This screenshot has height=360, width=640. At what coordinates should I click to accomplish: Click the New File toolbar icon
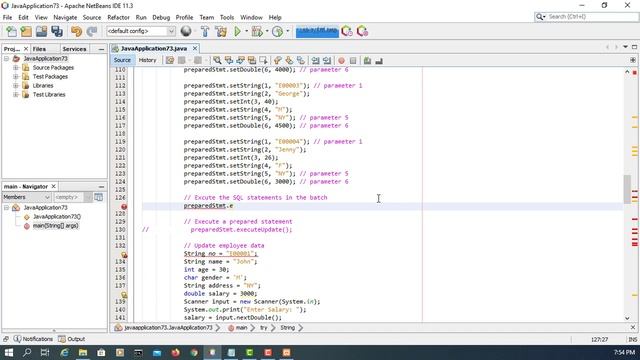[11, 31]
